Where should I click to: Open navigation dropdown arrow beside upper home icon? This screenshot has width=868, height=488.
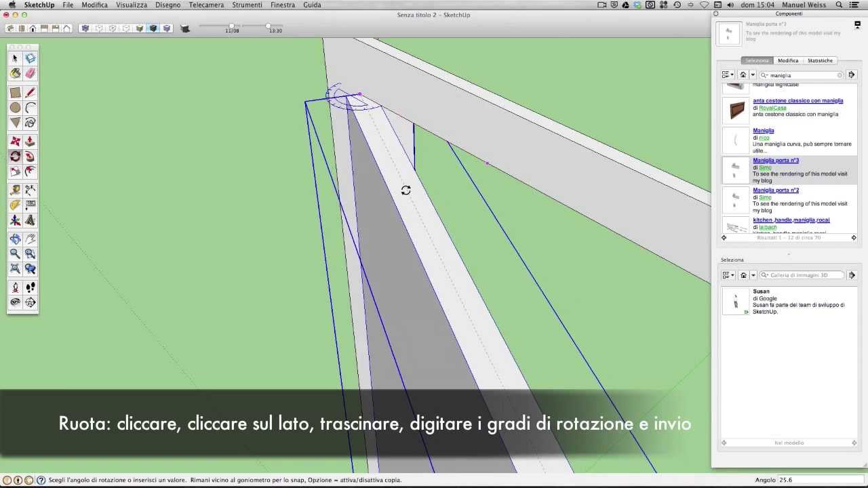click(753, 75)
